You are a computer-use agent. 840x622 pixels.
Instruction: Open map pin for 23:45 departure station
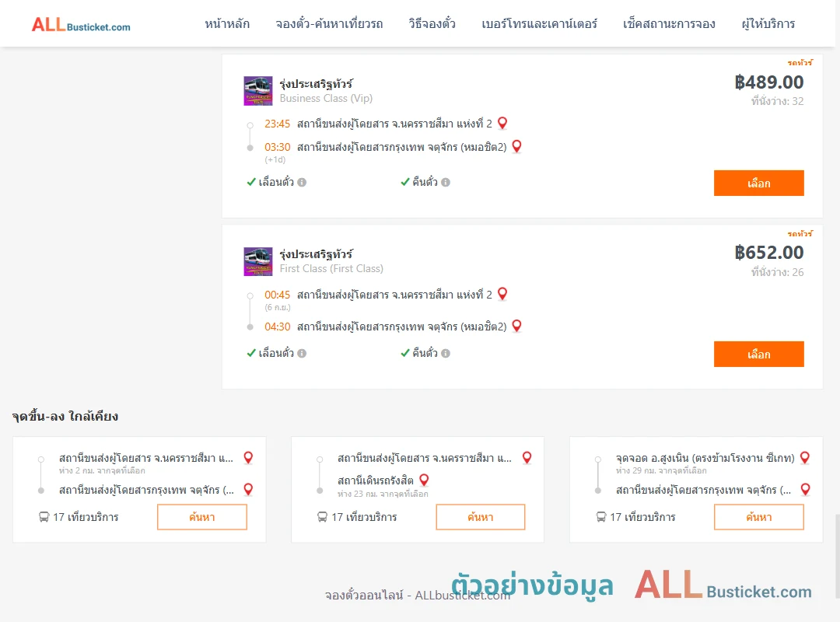click(502, 123)
